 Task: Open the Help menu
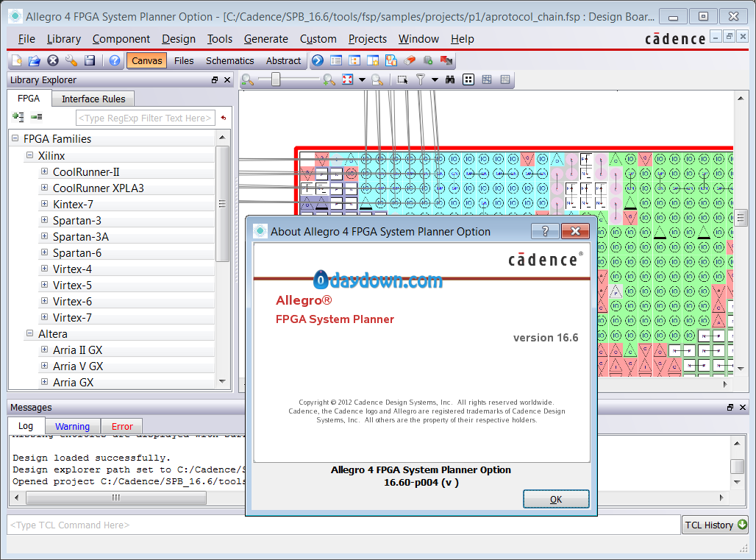click(x=462, y=39)
